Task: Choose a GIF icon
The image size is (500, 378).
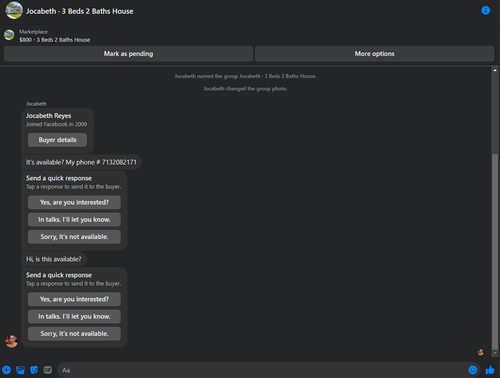Action: point(48,370)
